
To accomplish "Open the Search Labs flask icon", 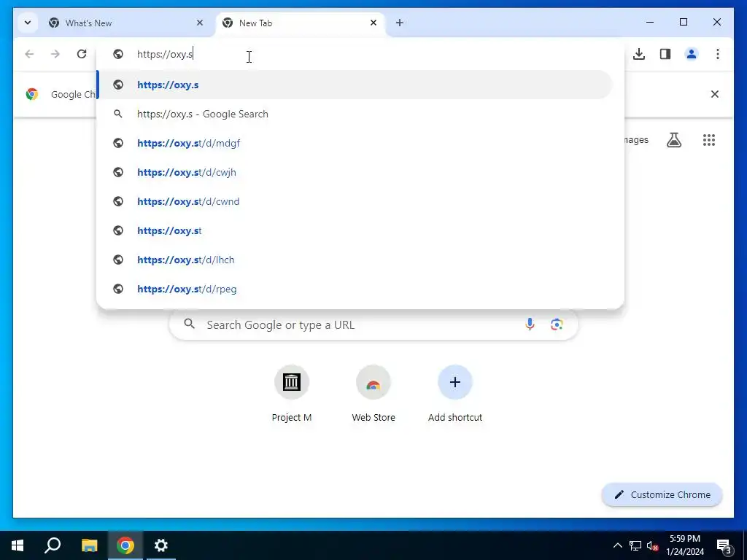I will (x=673, y=139).
